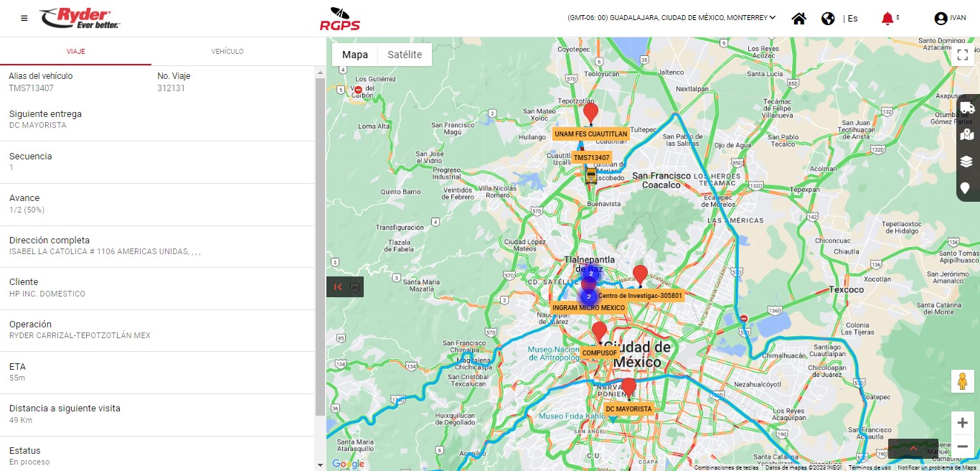Open the layers stack icon
The height and width of the screenshot is (471, 980).
click(966, 161)
